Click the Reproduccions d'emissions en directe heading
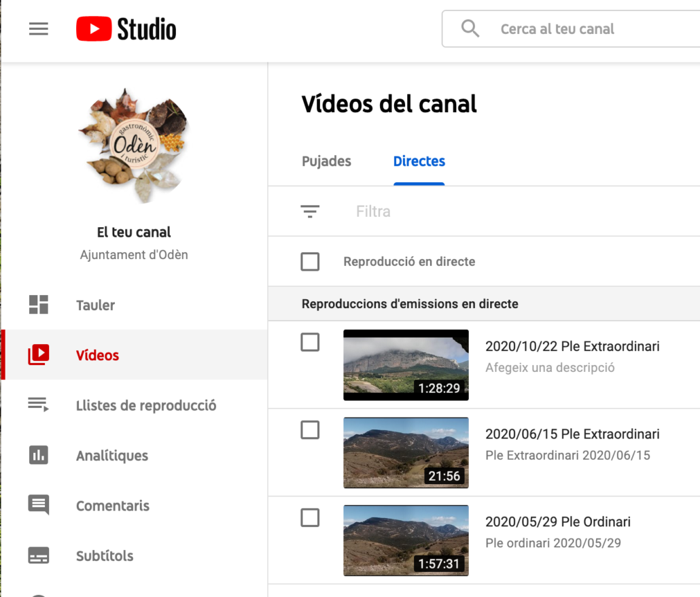This screenshot has height=597, width=700. [x=410, y=304]
